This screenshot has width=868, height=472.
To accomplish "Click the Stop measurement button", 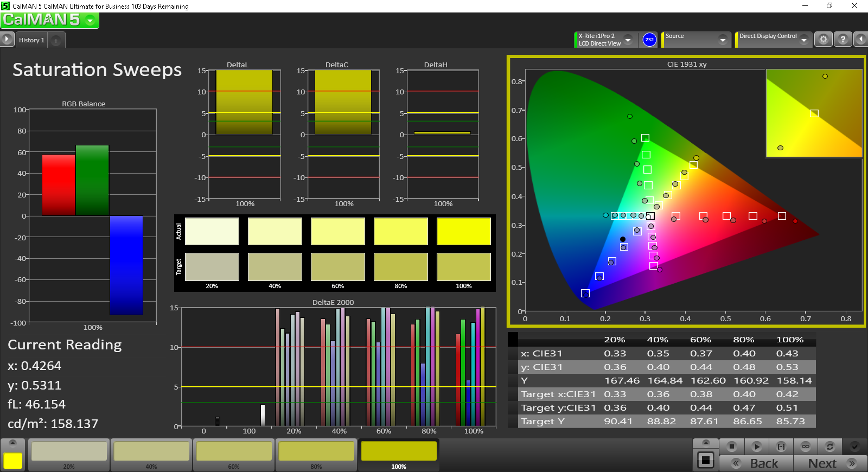I will [732, 447].
